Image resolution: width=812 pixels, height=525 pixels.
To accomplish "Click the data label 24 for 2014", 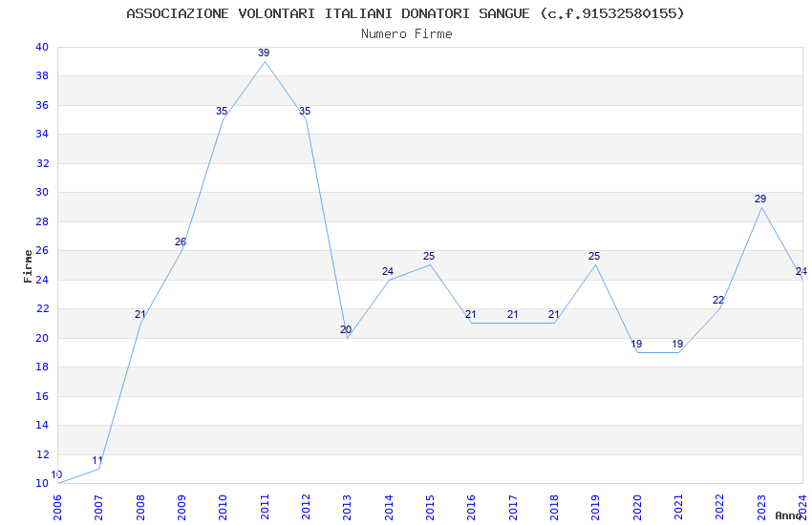I will [x=388, y=271].
